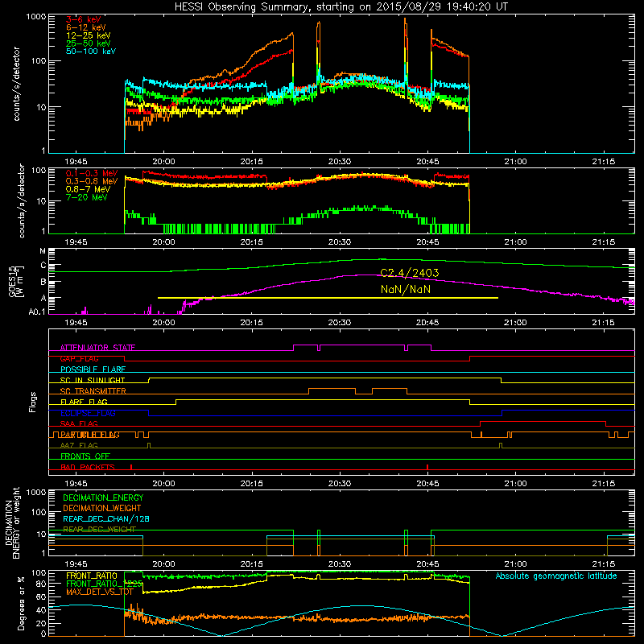Image resolution: width=644 pixels, height=644 pixels.
Task: Click the FRONT_RATIO_1225 legend label
Action: pos(105,584)
